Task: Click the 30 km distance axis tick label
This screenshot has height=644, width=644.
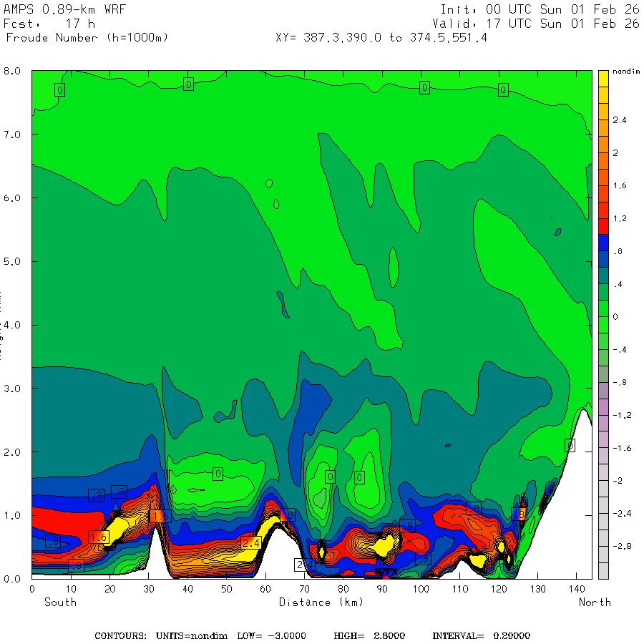Action: click(x=149, y=590)
